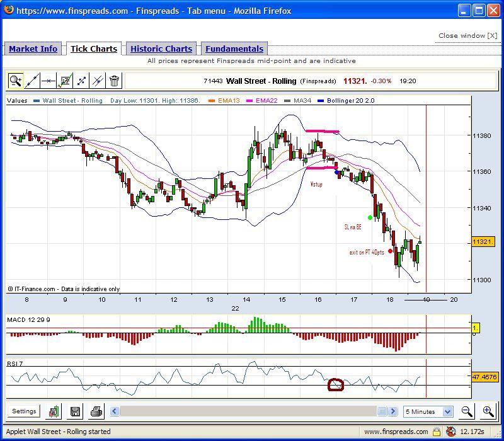Select the zoom magnifier tool
The image size is (504, 441).
[x=16, y=81]
